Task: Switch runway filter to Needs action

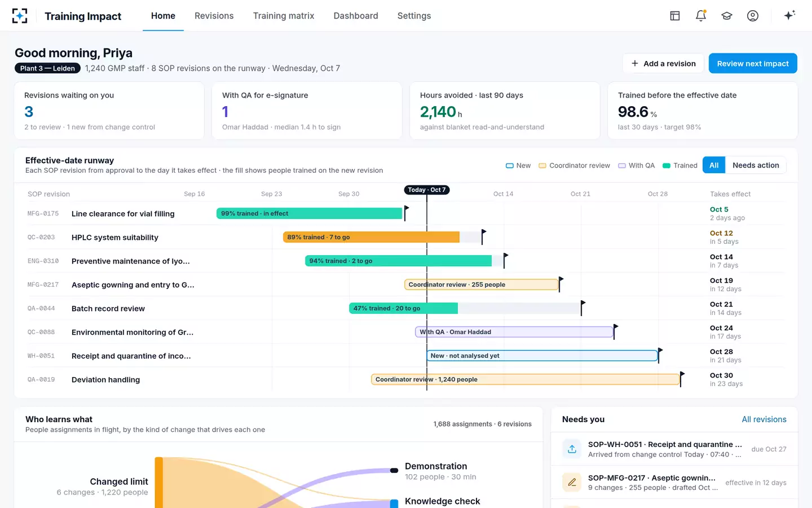Action: point(756,165)
